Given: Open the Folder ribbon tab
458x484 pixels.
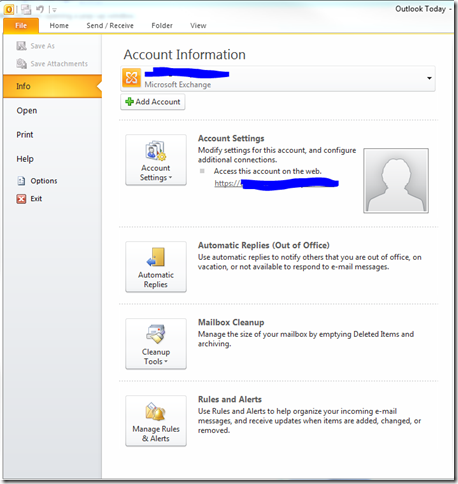Looking at the screenshot, I should coord(162,26).
